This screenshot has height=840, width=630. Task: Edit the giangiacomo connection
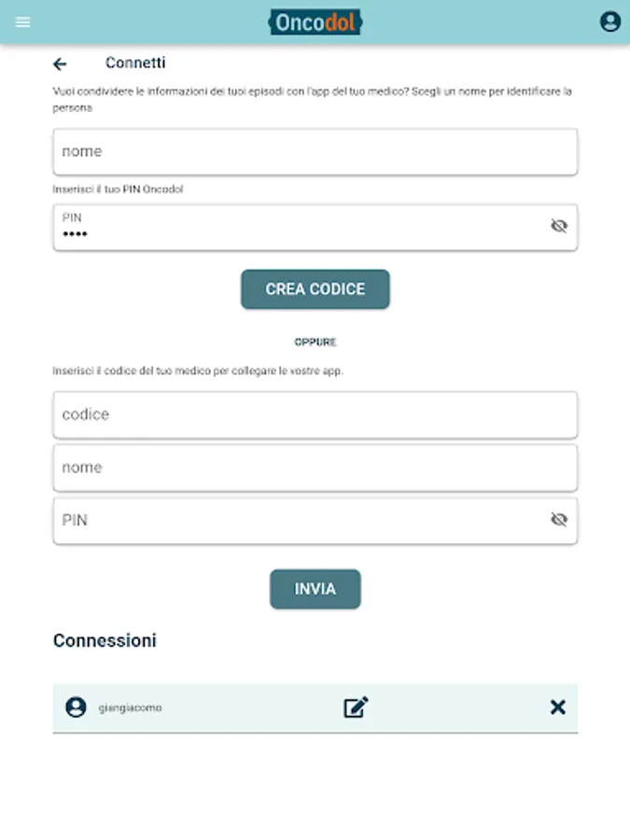coord(356,707)
